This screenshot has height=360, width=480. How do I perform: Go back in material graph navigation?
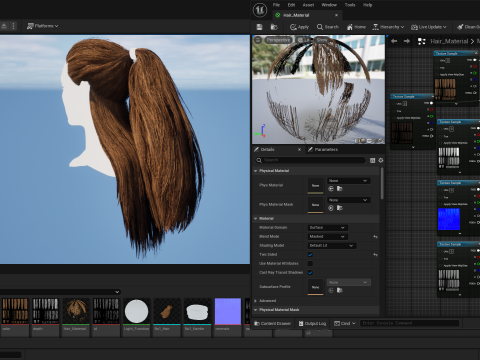pyautogui.click(x=394, y=41)
